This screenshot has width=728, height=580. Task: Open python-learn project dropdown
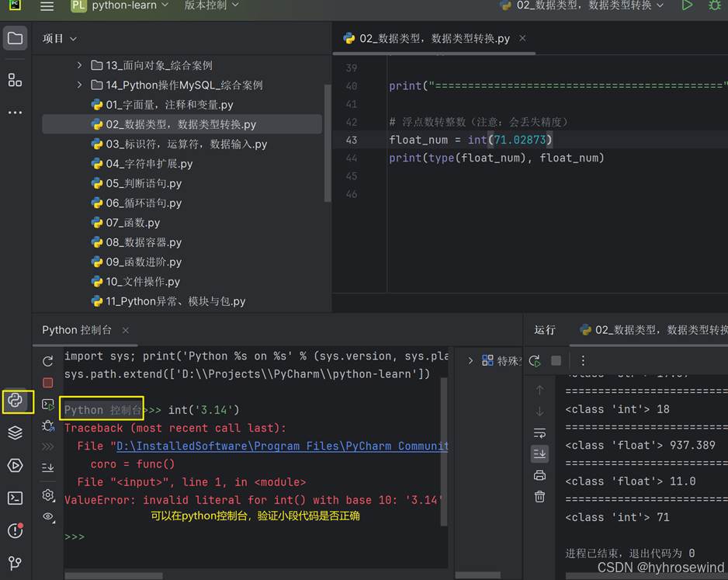click(120, 5)
